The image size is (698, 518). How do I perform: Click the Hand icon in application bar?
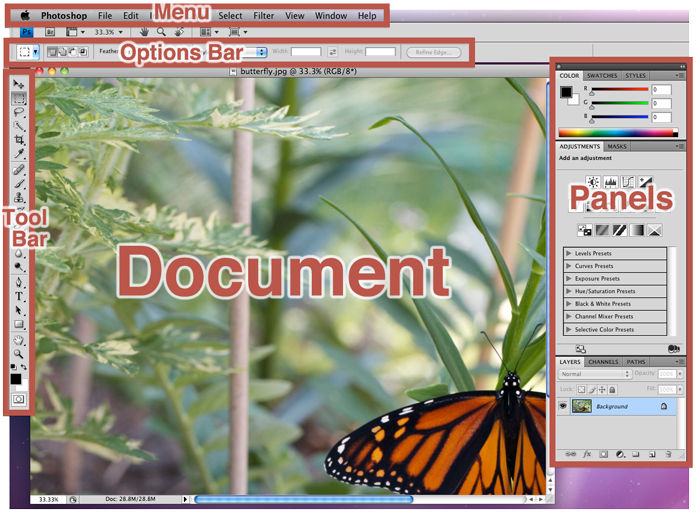pyautogui.click(x=144, y=32)
